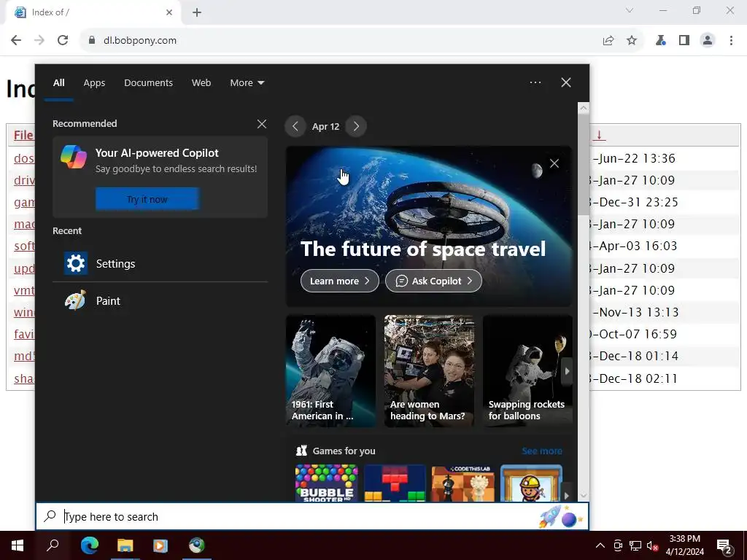Click the flask extension icon
The height and width of the screenshot is (560, 747).
pyautogui.click(x=660, y=41)
